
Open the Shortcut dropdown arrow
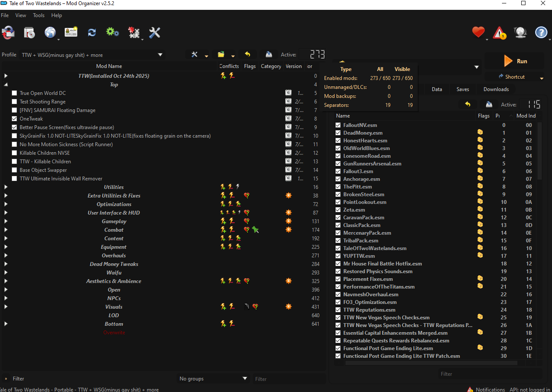coord(542,78)
